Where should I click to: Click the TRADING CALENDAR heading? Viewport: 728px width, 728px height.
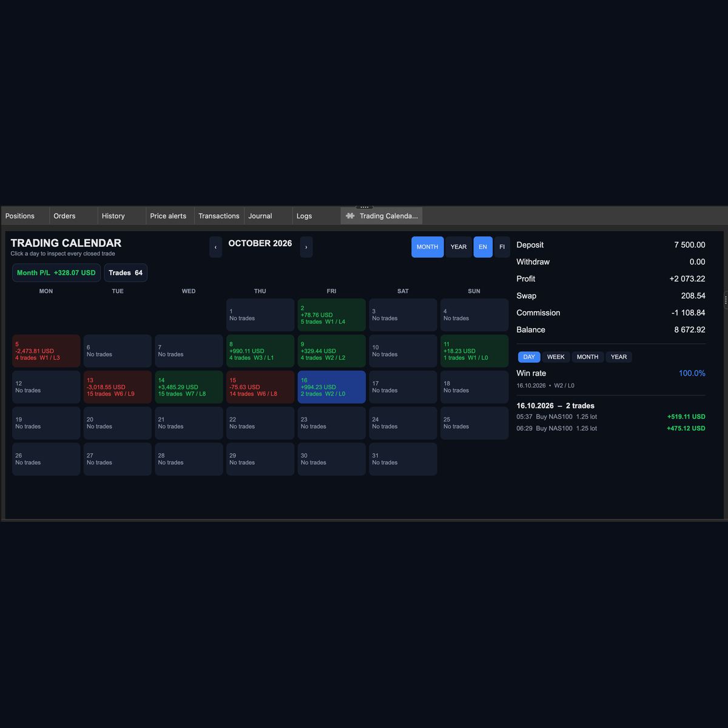pyautogui.click(x=66, y=243)
